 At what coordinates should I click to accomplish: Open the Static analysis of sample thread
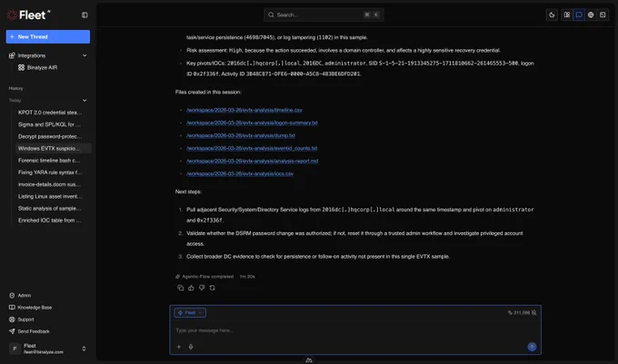click(x=50, y=208)
